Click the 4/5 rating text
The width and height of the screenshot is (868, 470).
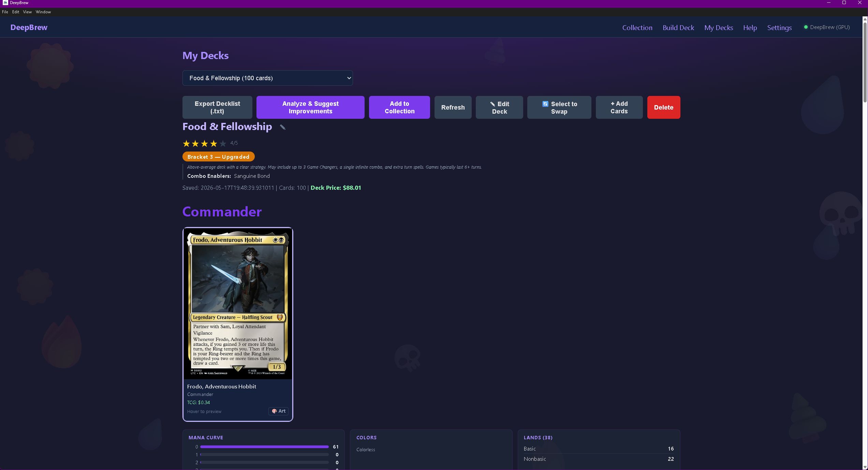[234, 143]
